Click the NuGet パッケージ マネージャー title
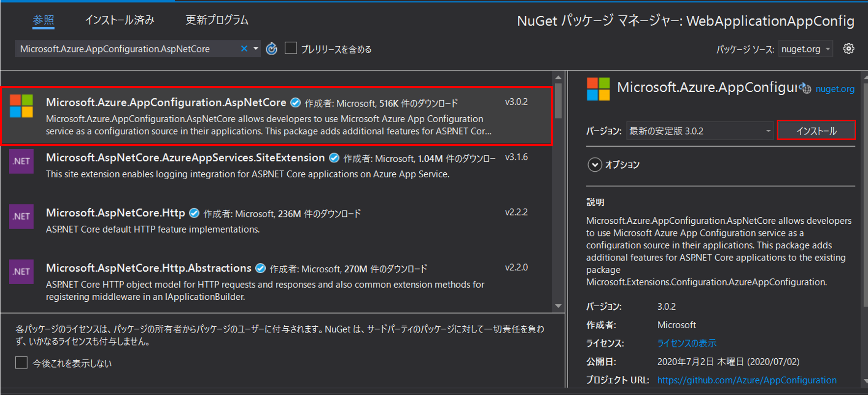 [x=685, y=21]
